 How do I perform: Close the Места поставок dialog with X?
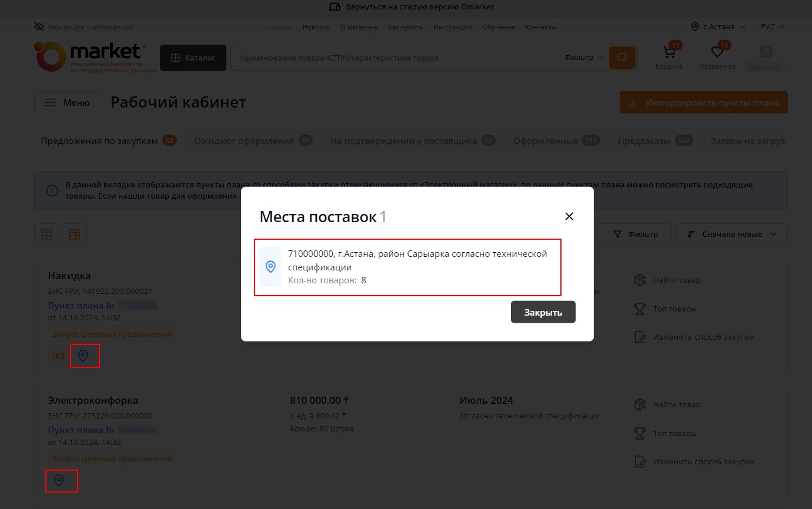click(569, 216)
